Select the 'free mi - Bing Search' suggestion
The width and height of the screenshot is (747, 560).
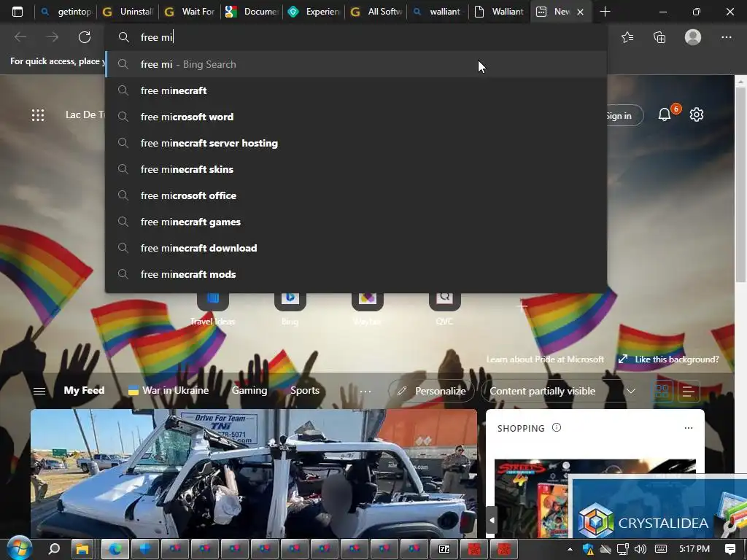[356, 64]
